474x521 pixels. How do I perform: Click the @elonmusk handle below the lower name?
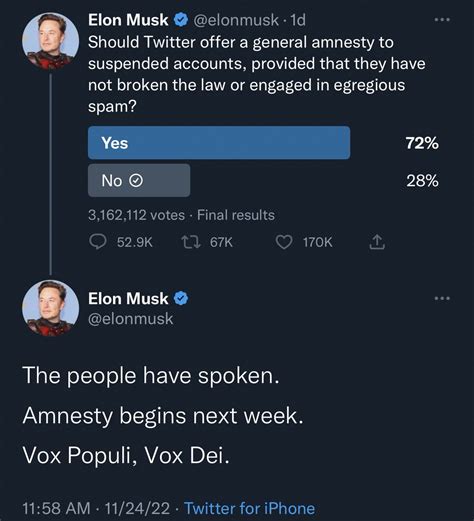point(131,319)
